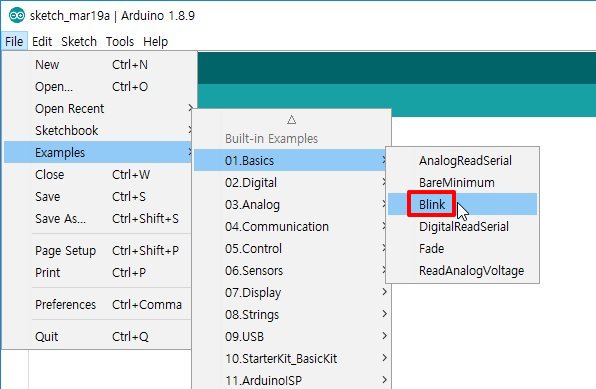Select the Examples menu entry
Screen dimensions: 596x389
[x=98, y=152]
